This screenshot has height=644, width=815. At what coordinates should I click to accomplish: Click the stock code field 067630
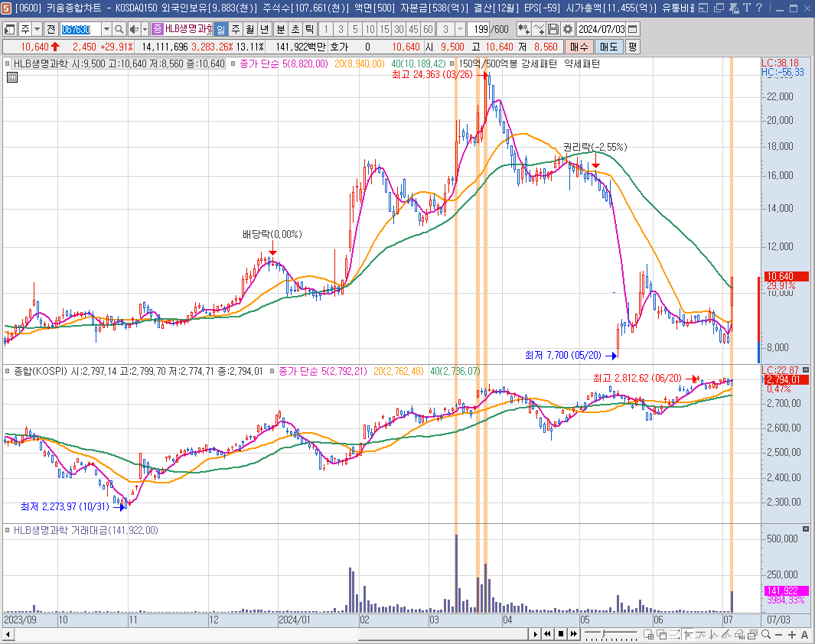click(x=80, y=30)
